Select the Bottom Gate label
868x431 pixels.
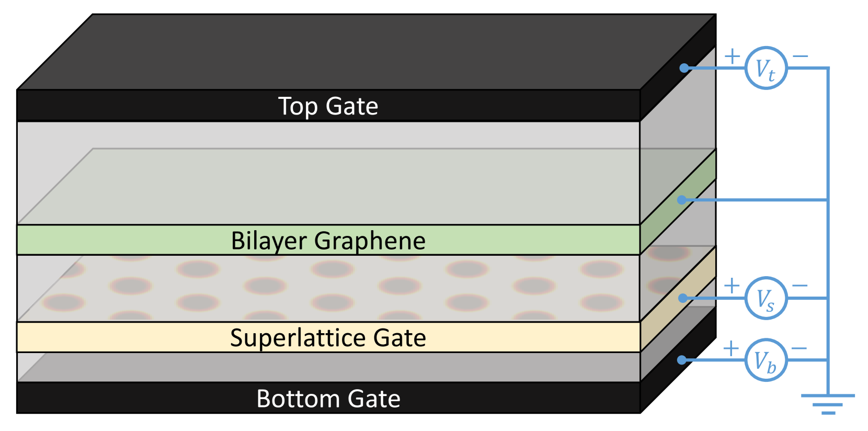[328, 399]
